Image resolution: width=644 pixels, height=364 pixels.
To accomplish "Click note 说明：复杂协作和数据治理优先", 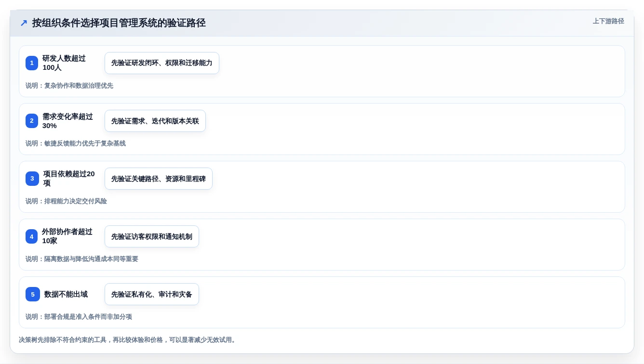I will (69, 86).
